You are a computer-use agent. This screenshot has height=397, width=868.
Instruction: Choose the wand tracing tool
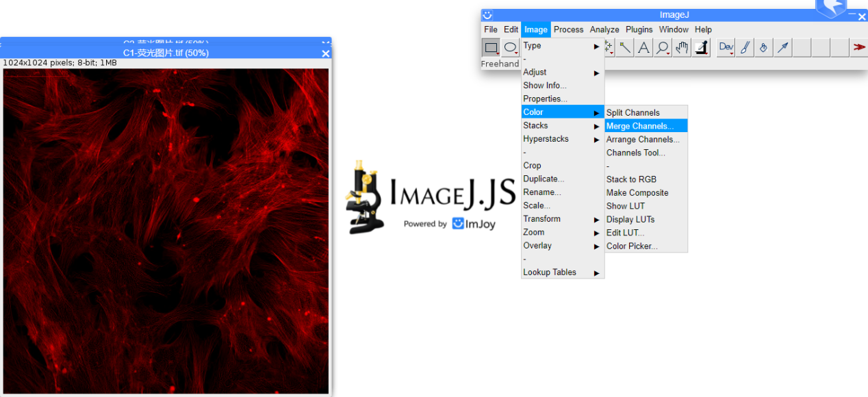[626, 47]
